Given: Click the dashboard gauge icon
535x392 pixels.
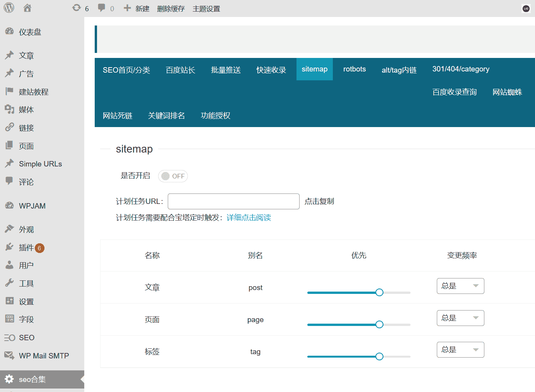Looking at the screenshot, I should coord(9,32).
